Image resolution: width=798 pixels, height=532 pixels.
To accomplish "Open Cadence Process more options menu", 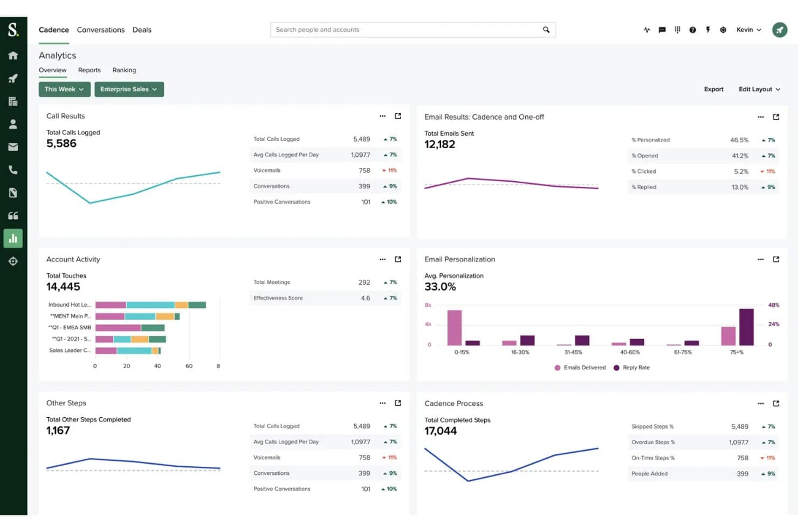I will tap(760, 403).
